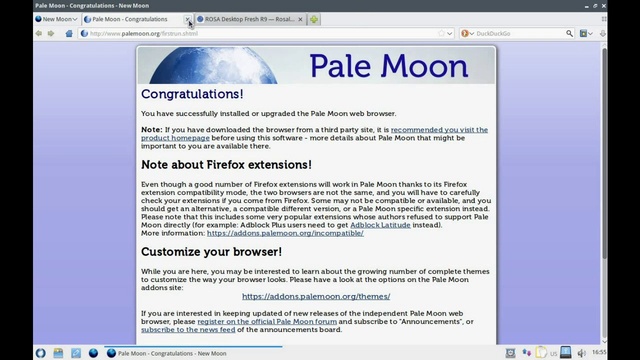Click the Pale Moon banner image
The height and width of the screenshot is (360, 640).
[x=316, y=65]
